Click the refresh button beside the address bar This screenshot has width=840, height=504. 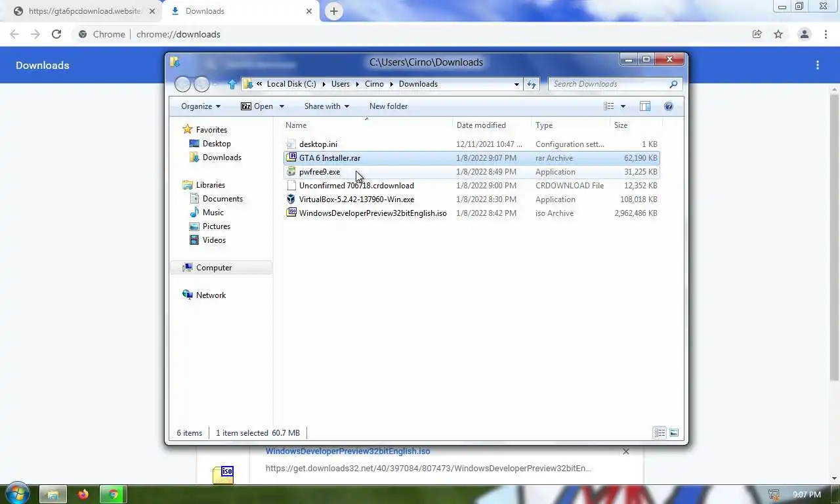tap(532, 84)
